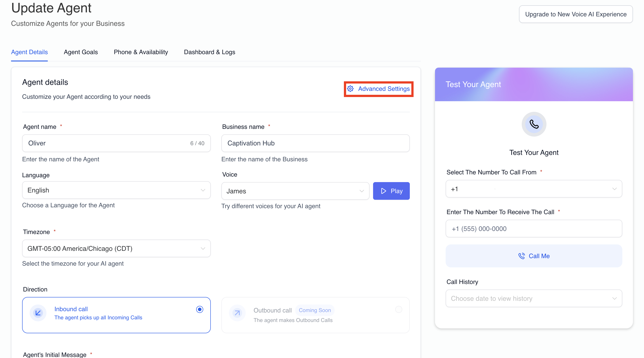Open the Voice dropdown showing James
This screenshot has height=358, width=644.
295,191
